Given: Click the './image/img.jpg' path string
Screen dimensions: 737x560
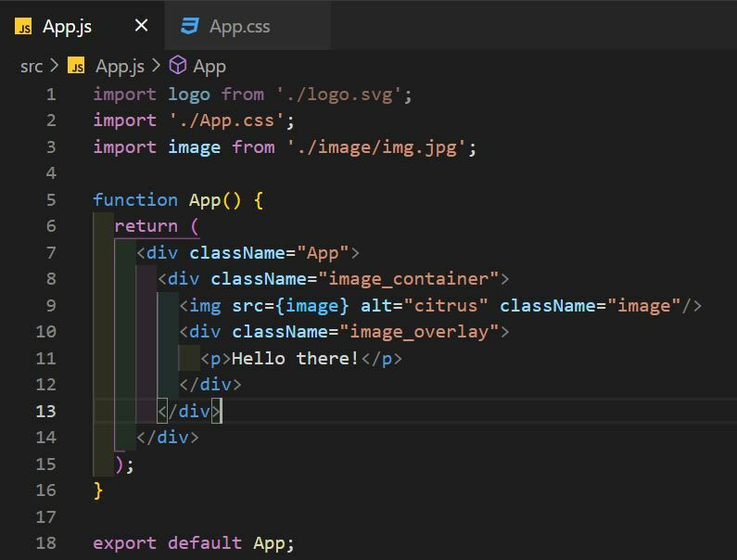Looking at the screenshot, I should click(377, 147).
